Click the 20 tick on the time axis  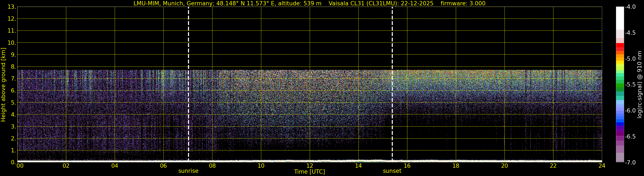(x=505, y=166)
